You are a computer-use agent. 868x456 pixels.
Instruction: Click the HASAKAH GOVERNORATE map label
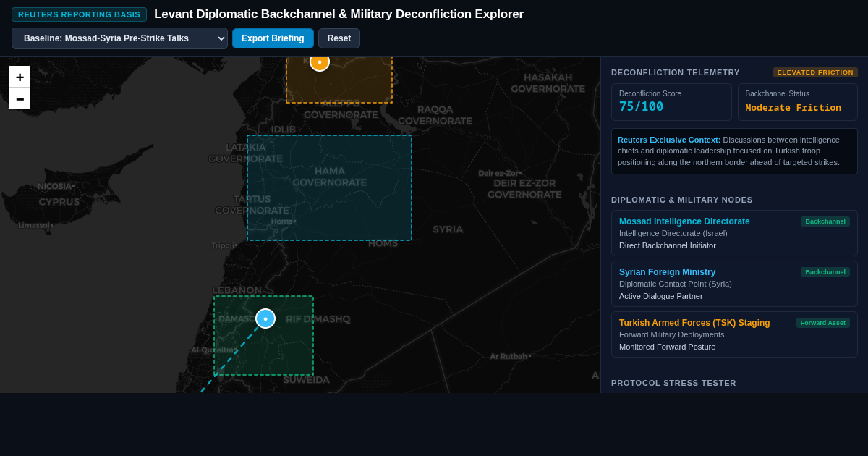coord(548,83)
